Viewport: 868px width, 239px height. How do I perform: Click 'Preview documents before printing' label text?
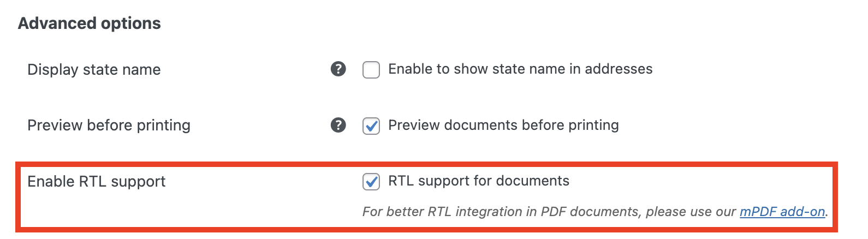pyautogui.click(x=503, y=125)
